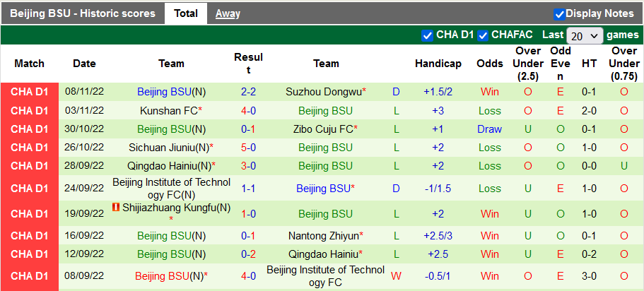Click the Beijing BSU - Historic scores title

(x=83, y=13)
